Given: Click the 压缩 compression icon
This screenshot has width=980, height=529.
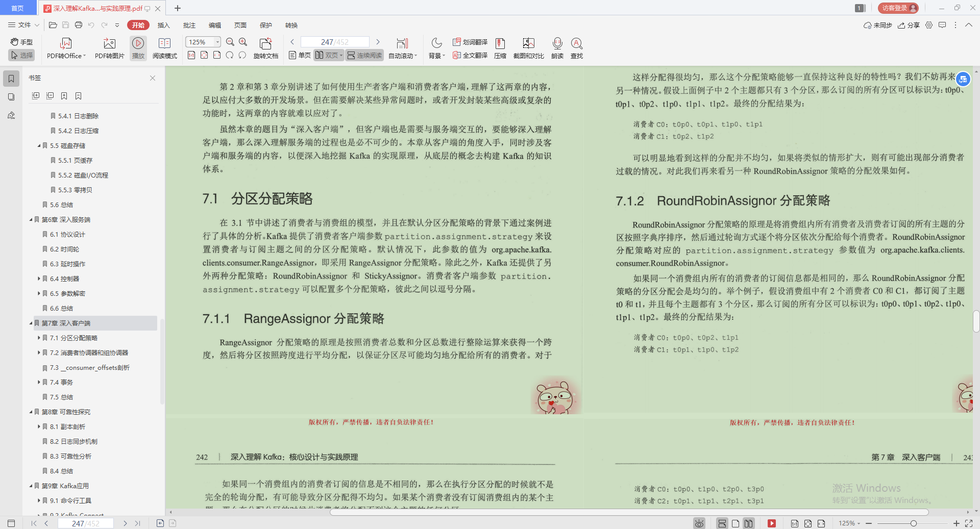Looking at the screenshot, I should point(500,48).
